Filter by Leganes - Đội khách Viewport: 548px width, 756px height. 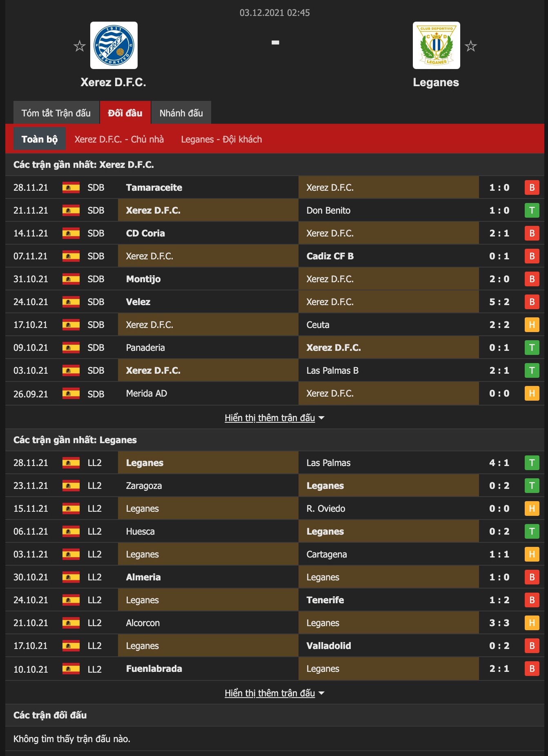click(222, 139)
